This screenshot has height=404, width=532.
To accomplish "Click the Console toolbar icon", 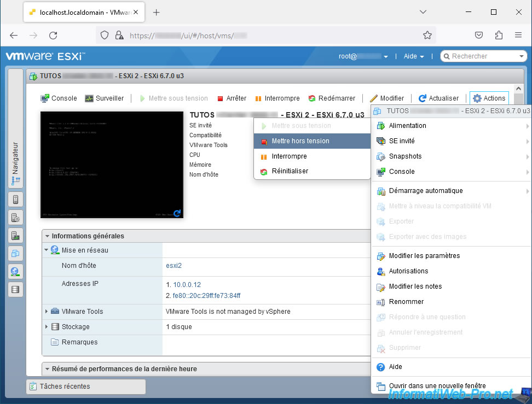I will coord(45,98).
